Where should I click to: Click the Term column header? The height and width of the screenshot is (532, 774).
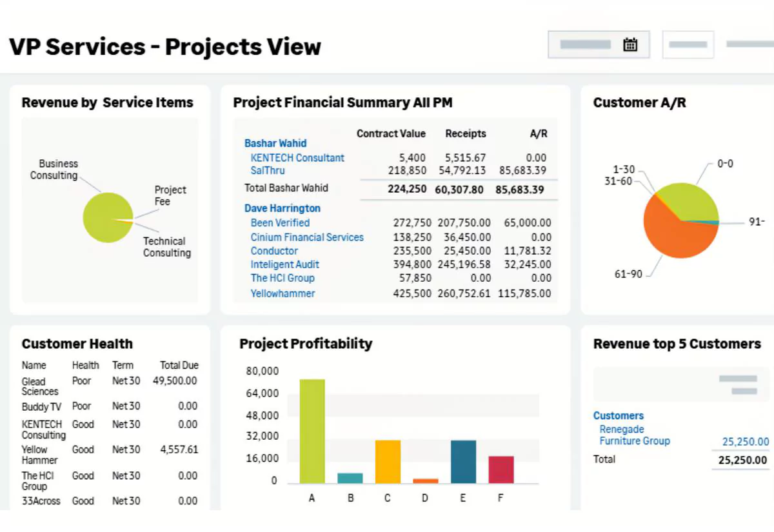click(123, 365)
